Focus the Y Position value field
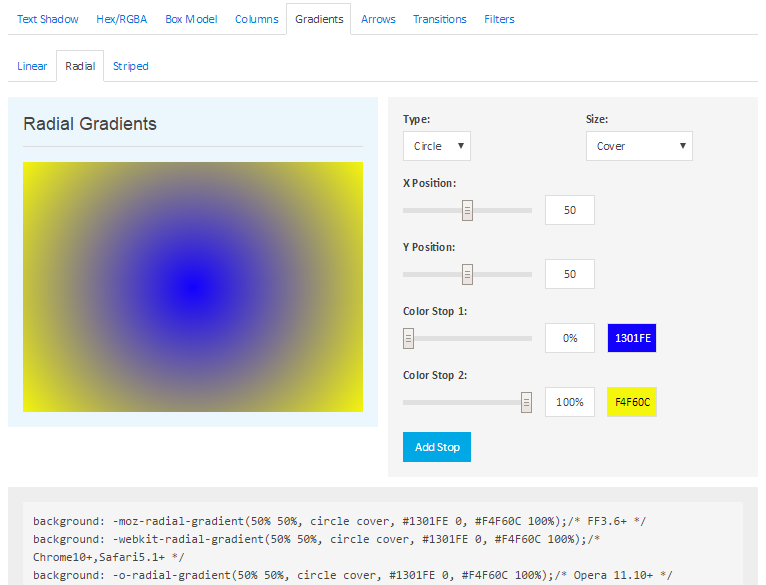 (570, 274)
